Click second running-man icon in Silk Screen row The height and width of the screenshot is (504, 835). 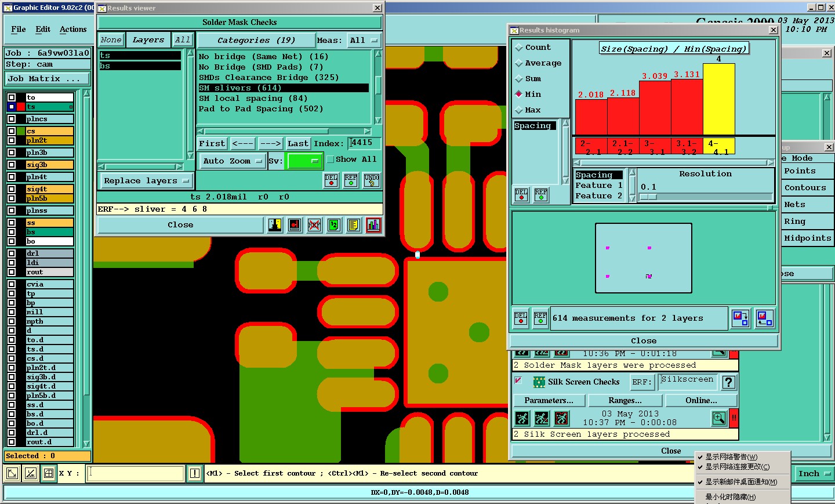[542, 418]
